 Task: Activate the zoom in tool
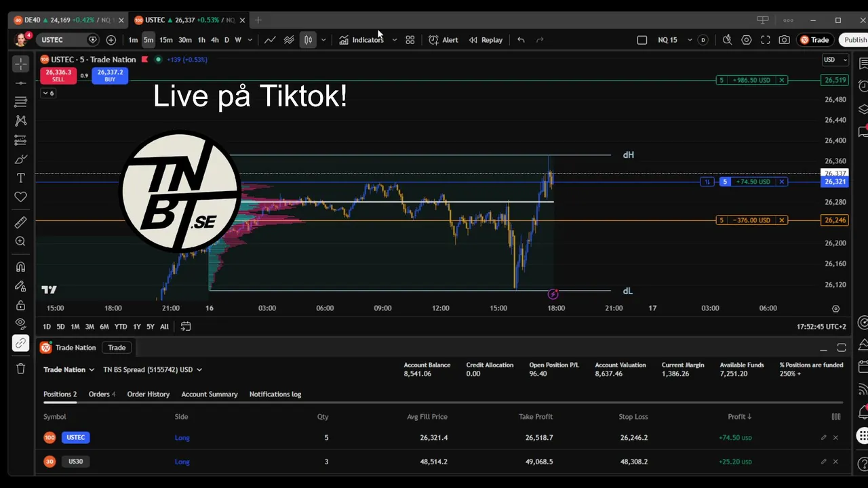click(x=21, y=241)
